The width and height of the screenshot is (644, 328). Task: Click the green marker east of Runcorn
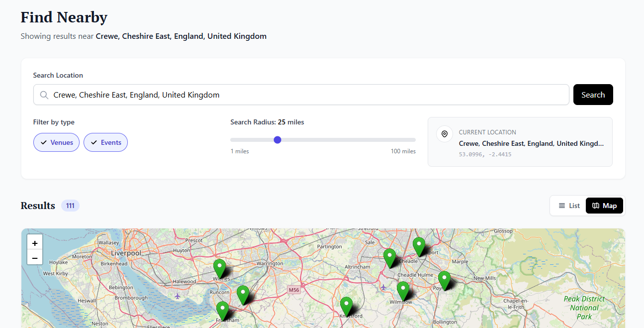(243, 295)
